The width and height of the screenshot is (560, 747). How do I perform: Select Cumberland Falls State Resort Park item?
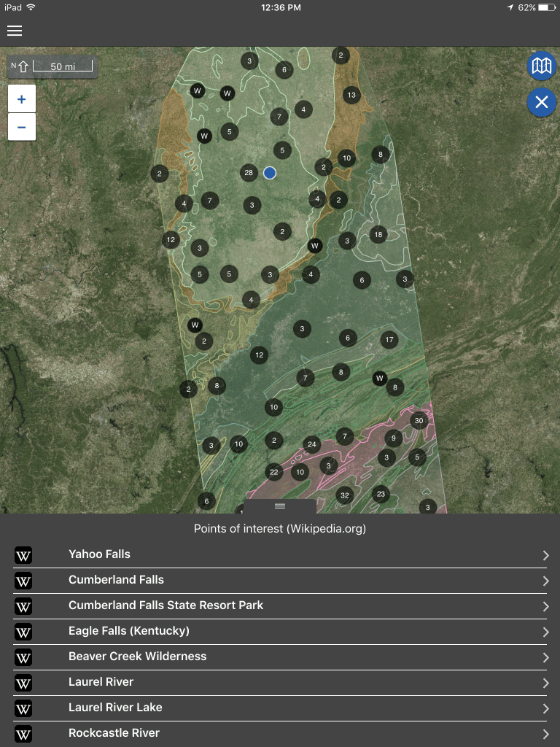click(166, 605)
